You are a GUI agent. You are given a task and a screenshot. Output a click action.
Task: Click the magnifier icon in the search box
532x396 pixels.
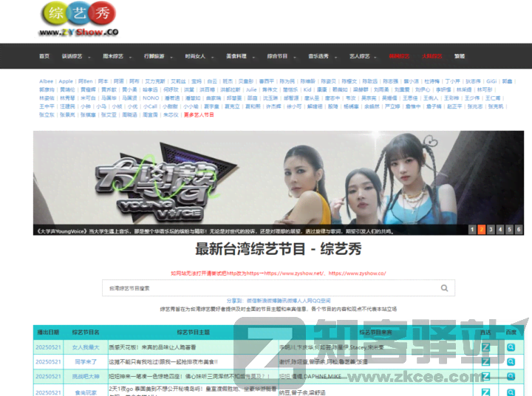click(x=444, y=288)
